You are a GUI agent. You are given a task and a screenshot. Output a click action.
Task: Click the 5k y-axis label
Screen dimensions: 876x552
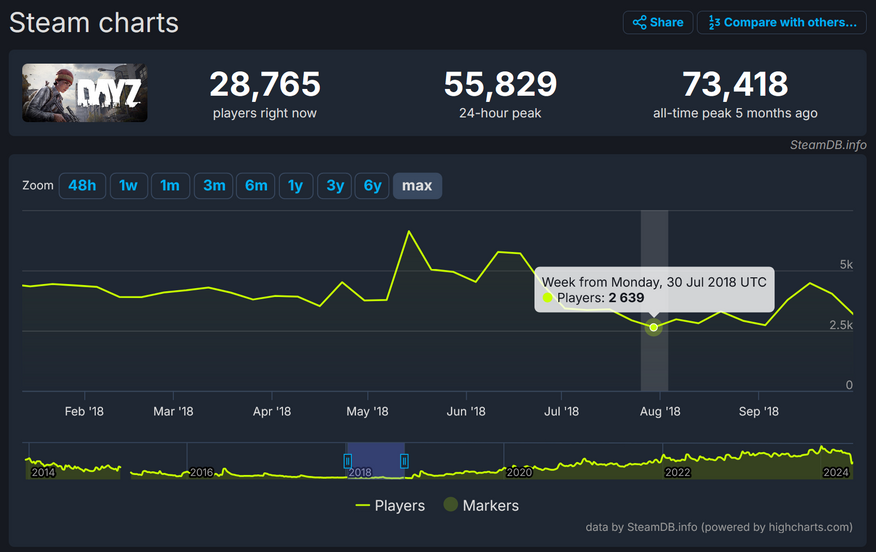pyautogui.click(x=846, y=265)
